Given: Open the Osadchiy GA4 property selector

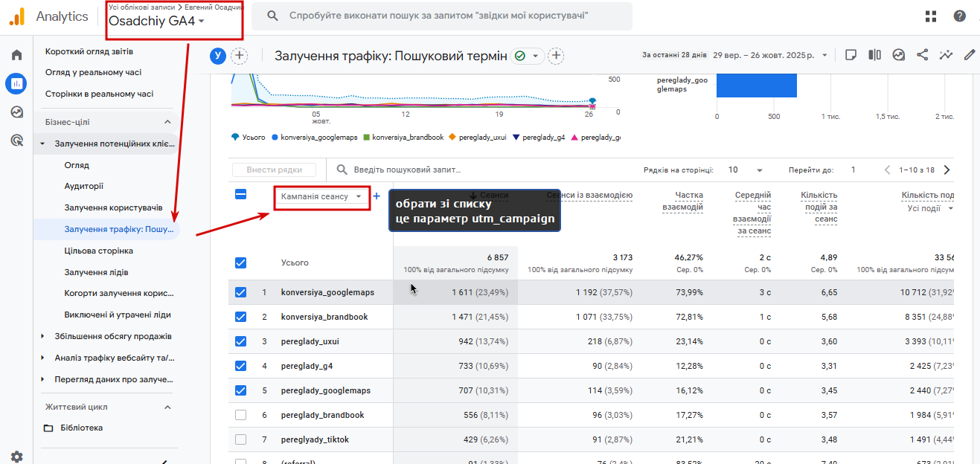Looking at the screenshot, I should click(157, 22).
